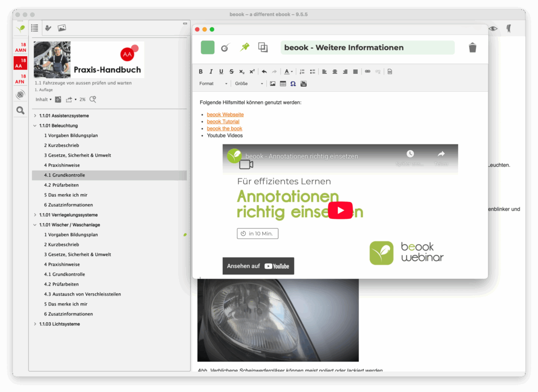Play the YouTube video
The width and height of the screenshot is (538, 392).
[340, 210]
